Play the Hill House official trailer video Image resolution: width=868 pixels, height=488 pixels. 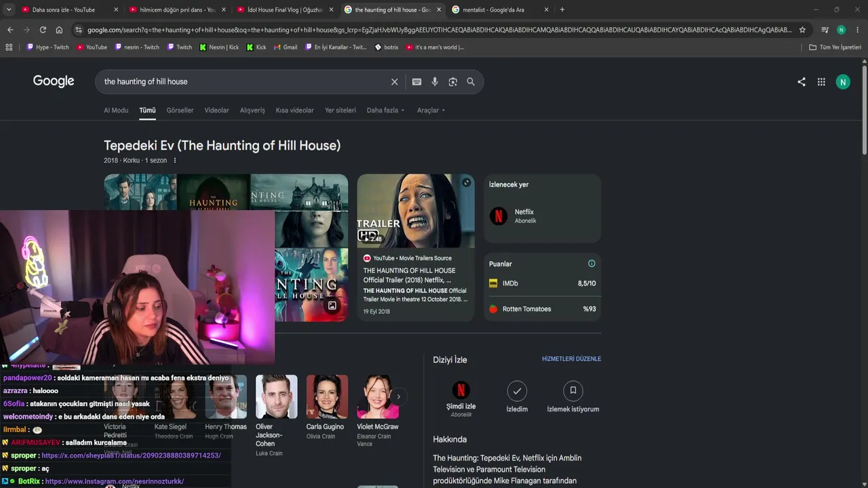coord(416,211)
